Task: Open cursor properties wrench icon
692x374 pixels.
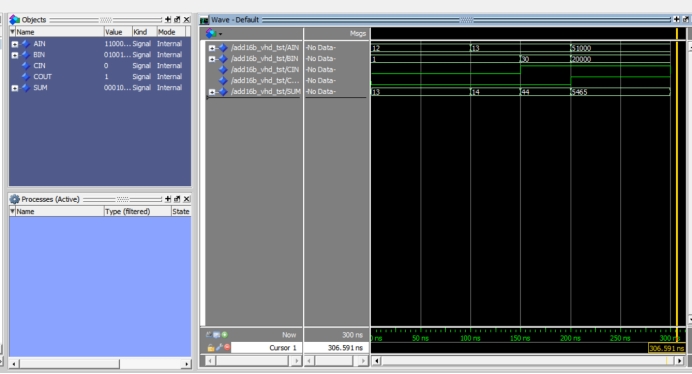Action: coord(219,348)
